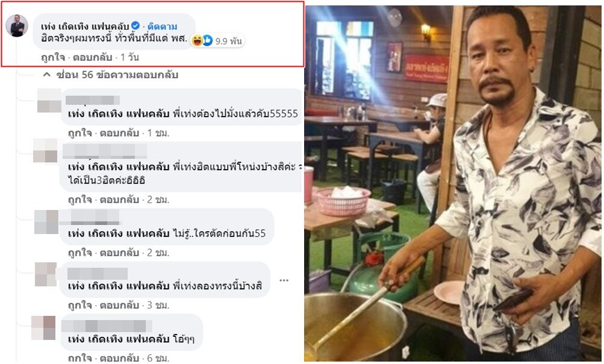This screenshot has width=604, height=364.
Task: Like the 3 ชม. reply with ถูกใจ
Action: pos(79,305)
